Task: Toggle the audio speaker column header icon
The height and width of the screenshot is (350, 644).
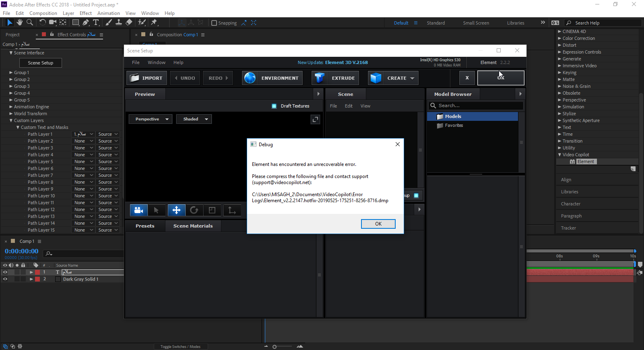Action: (11, 265)
